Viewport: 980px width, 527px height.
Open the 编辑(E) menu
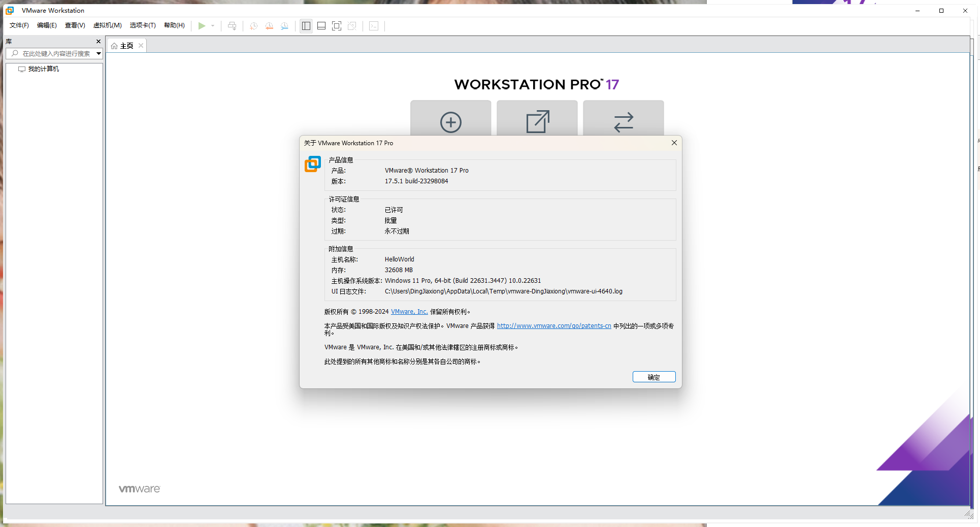[47, 25]
